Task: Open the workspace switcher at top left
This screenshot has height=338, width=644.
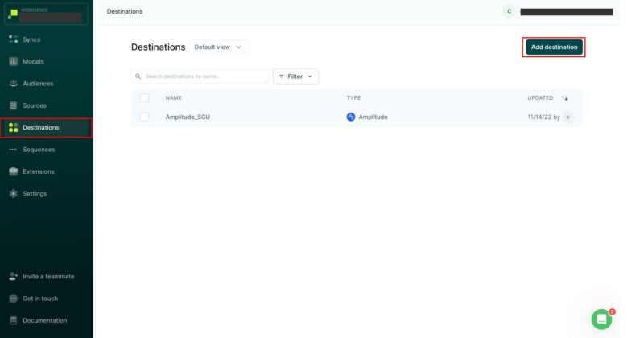Action: point(46,14)
